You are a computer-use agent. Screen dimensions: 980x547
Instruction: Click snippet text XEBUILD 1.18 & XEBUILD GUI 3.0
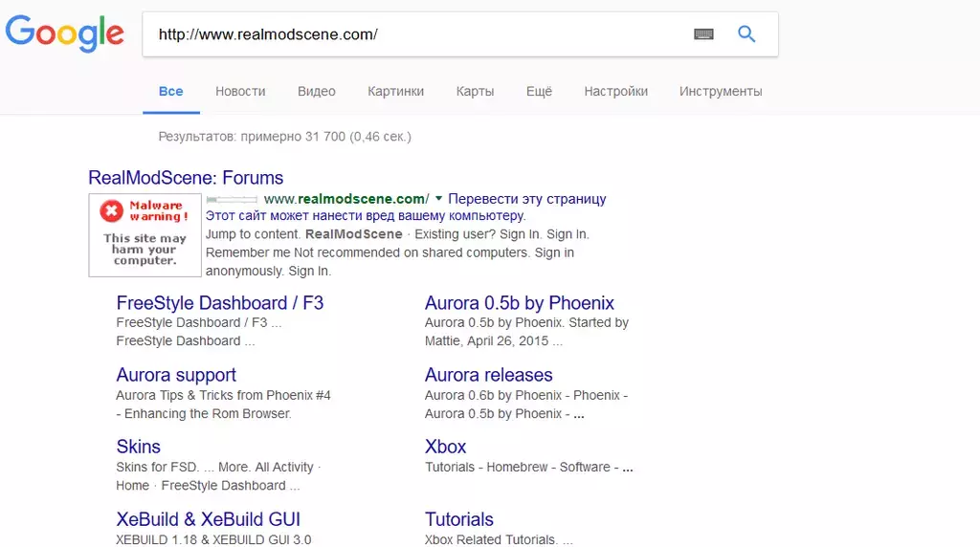pos(213,539)
